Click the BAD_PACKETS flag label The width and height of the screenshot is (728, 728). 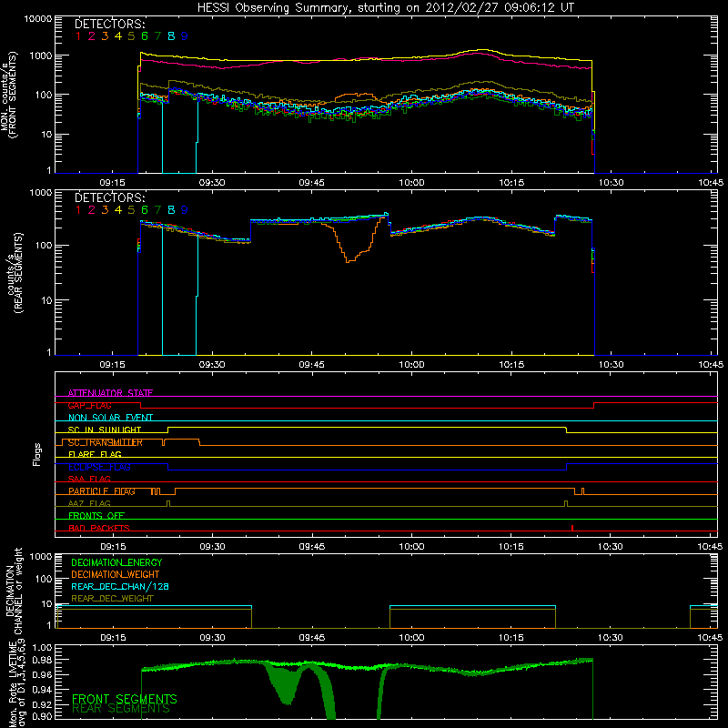[x=99, y=528]
